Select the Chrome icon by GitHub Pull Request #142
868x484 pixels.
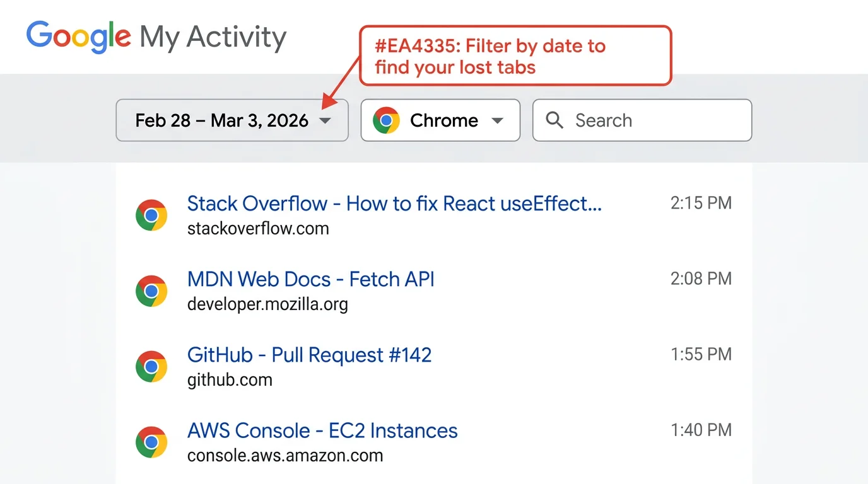click(151, 366)
